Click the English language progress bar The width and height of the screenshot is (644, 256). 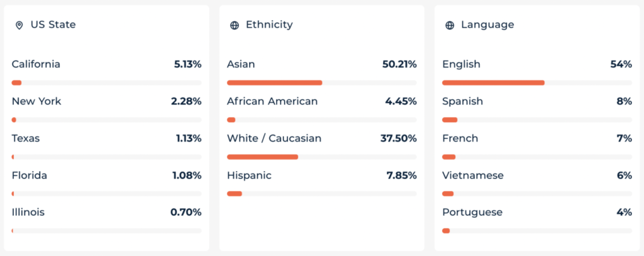click(536, 82)
